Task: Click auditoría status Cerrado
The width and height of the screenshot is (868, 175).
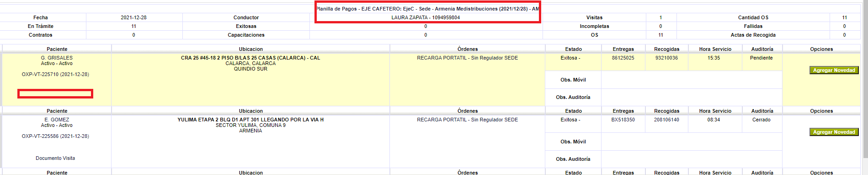Action: click(761, 120)
